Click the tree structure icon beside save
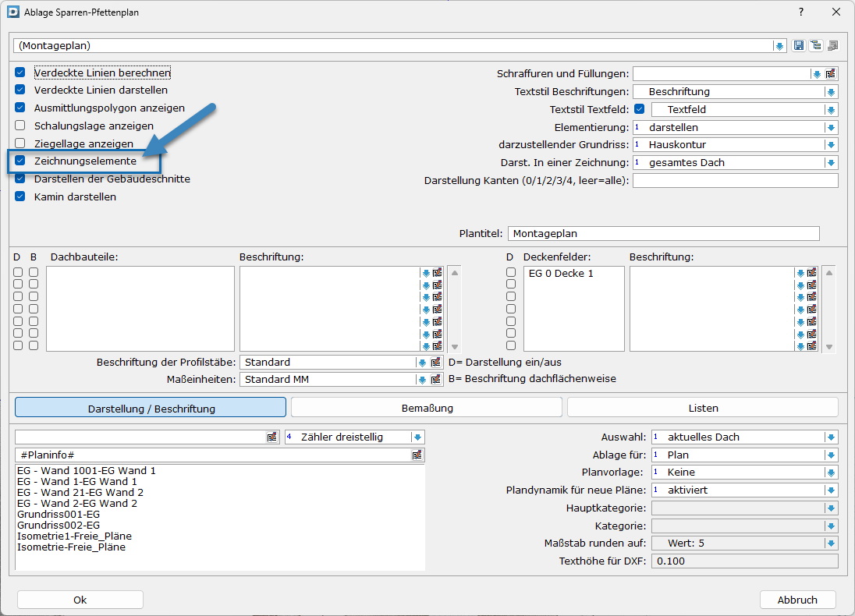The height and width of the screenshot is (616, 855). click(x=815, y=46)
